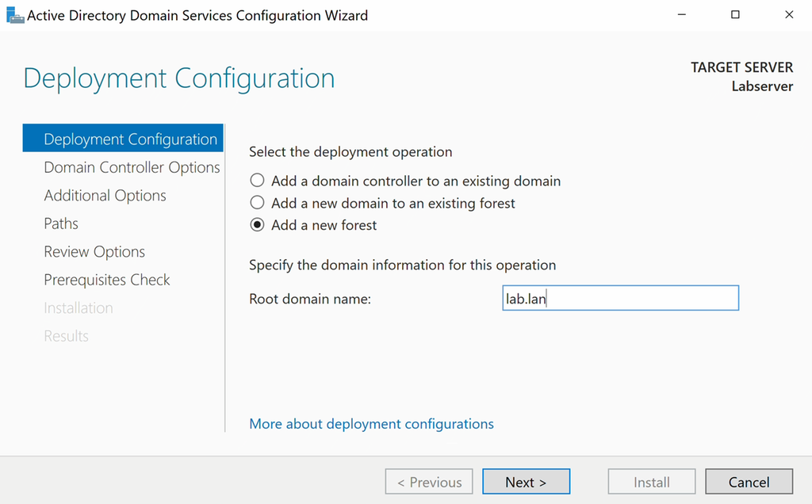The width and height of the screenshot is (812, 504).
Task: Open More about deployment configurations link
Action: tap(371, 424)
